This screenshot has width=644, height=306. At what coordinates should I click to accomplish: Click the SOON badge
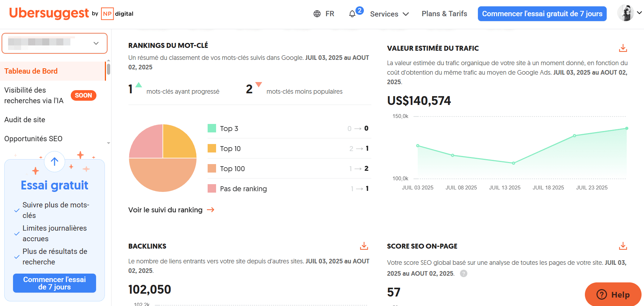83,95
